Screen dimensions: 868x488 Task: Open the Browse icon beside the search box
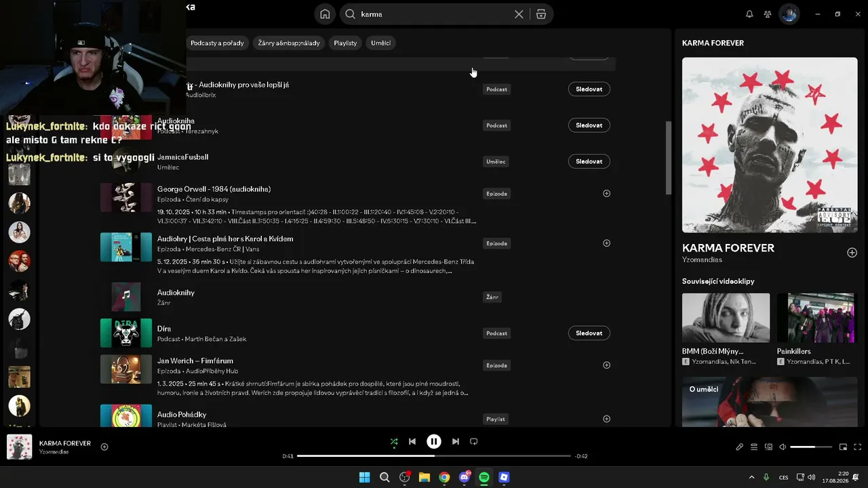541,14
